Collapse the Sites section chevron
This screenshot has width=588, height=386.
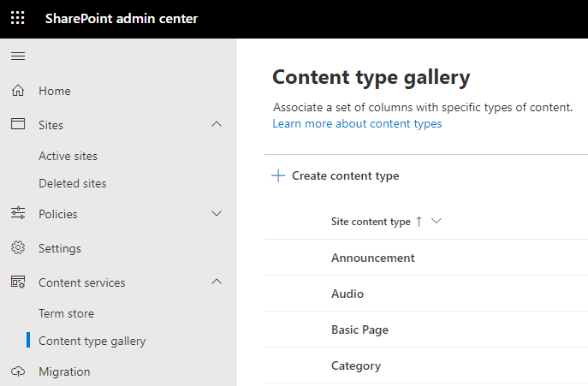217,125
